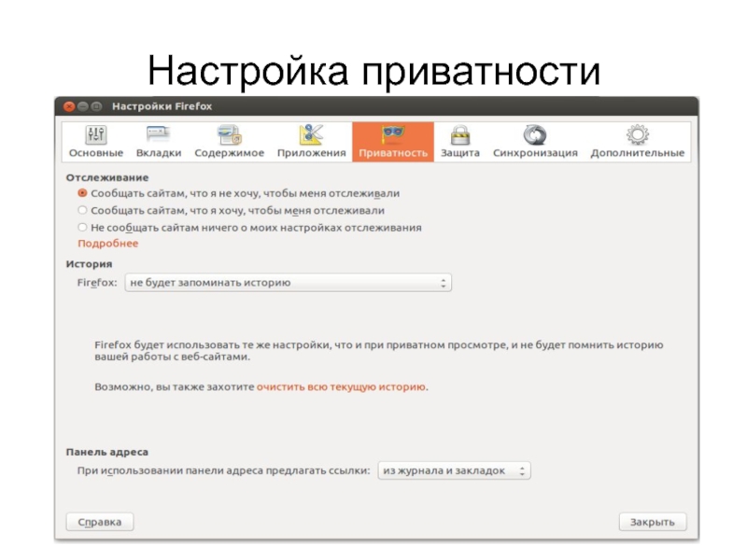The image size is (747, 560).
Task: Select the Синхронизация sync icon
Action: click(x=535, y=134)
